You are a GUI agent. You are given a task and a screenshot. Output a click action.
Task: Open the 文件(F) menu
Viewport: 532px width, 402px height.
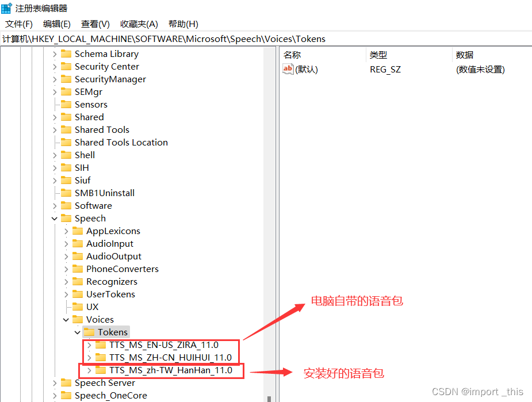19,24
